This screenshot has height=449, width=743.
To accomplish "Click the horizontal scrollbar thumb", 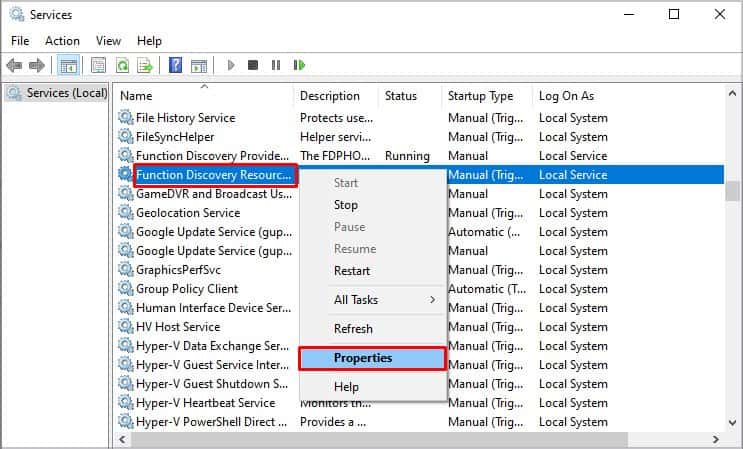I will pos(379,439).
